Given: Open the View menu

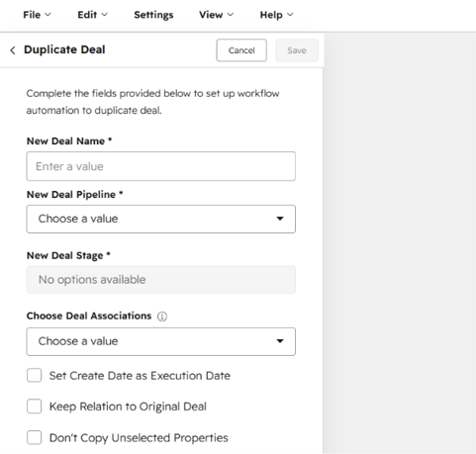Looking at the screenshot, I should coord(216,15).
